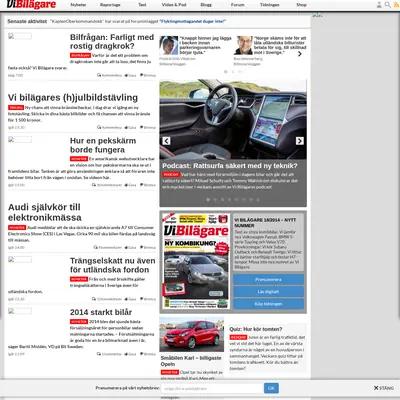Comment on the '(h)julbildstävling' article
Viewport: 400px width, 400px height.
109,127
